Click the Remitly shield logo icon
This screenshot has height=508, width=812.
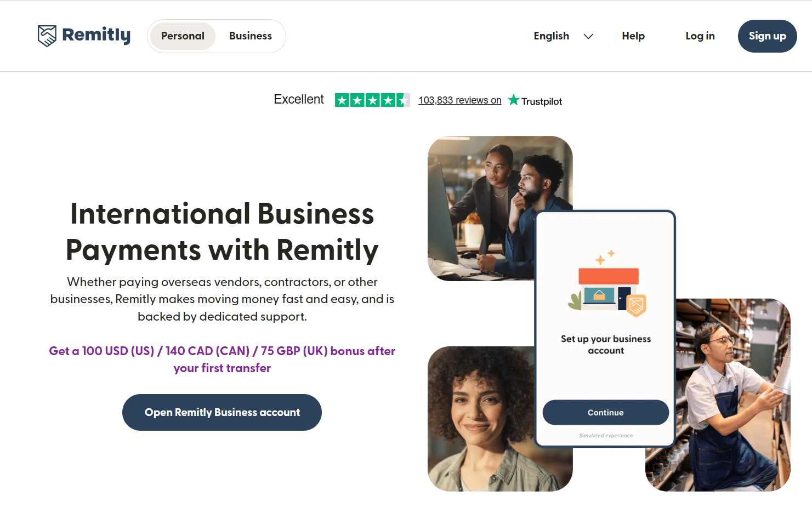47,36
